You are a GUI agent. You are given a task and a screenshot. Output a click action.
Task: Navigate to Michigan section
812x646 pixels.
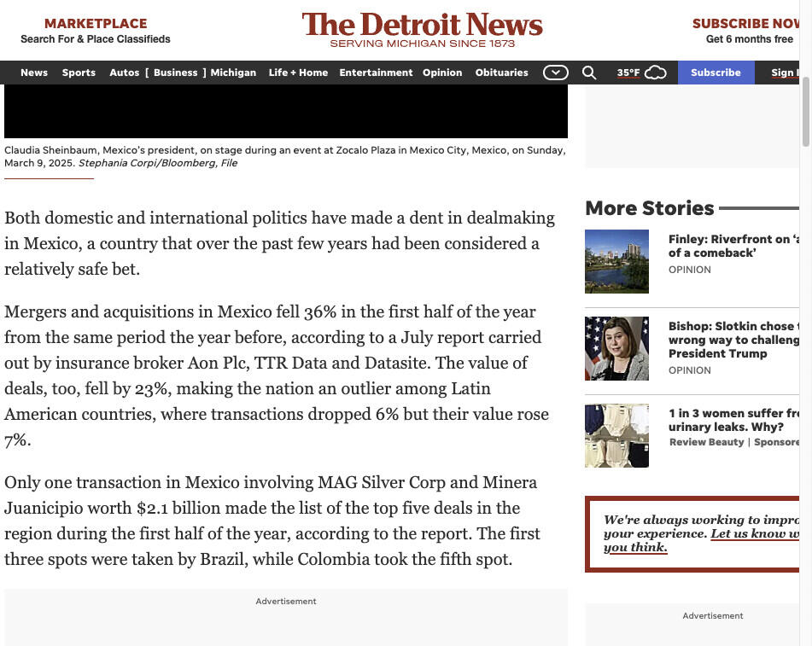coord(233,73)
